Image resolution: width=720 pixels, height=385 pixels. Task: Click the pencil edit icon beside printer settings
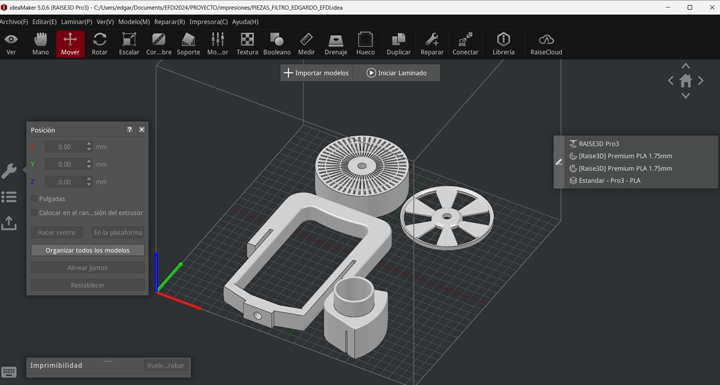(x=559, y=162)
